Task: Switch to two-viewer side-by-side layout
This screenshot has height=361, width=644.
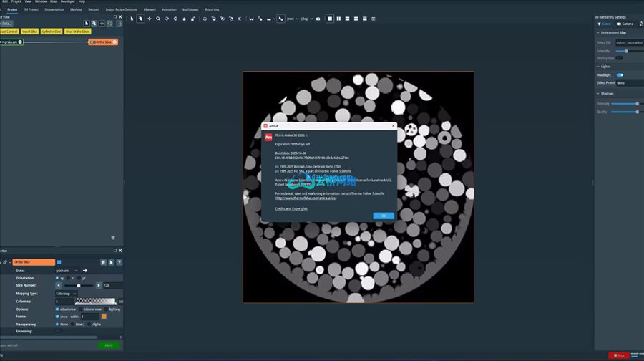Action: pos(338,19)
